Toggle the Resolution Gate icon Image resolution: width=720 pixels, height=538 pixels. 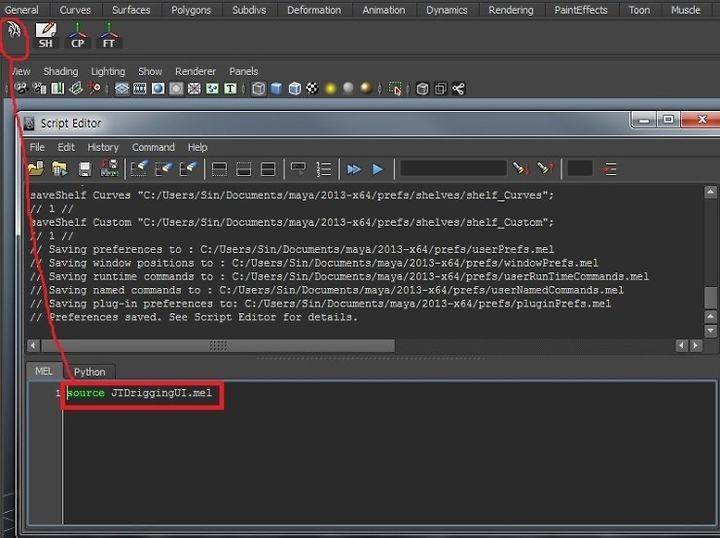click(x=158, y=89)
